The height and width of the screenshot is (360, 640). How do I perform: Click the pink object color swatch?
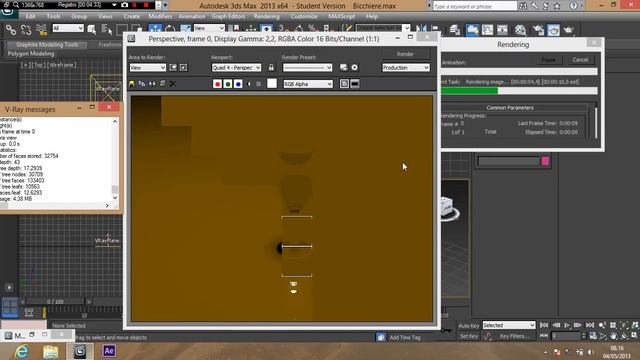(x=545, y=161)
